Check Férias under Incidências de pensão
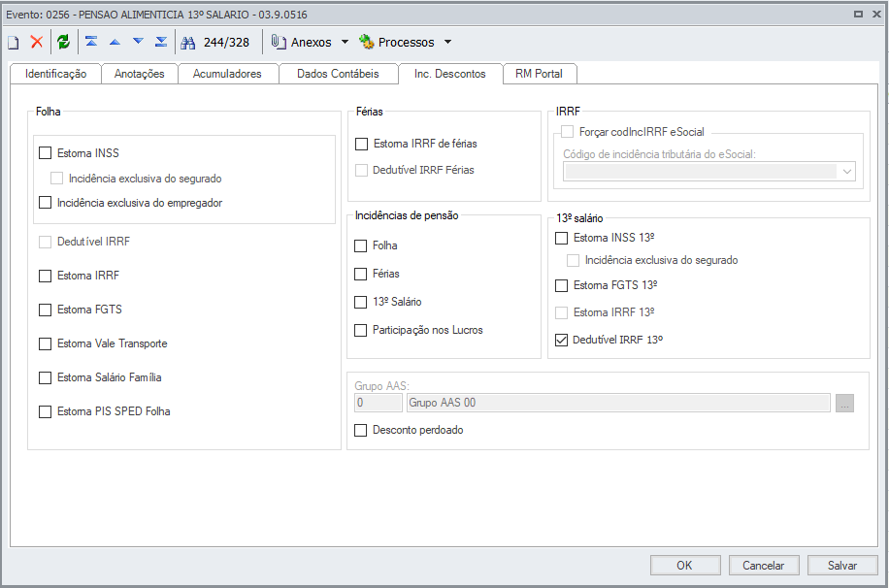The width and height of the screenshot is (889, 588). [361, 274]
